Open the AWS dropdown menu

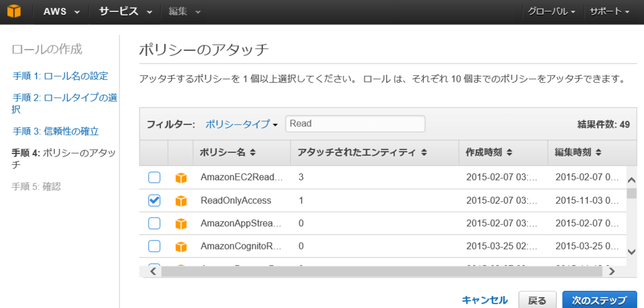(62, 11)
